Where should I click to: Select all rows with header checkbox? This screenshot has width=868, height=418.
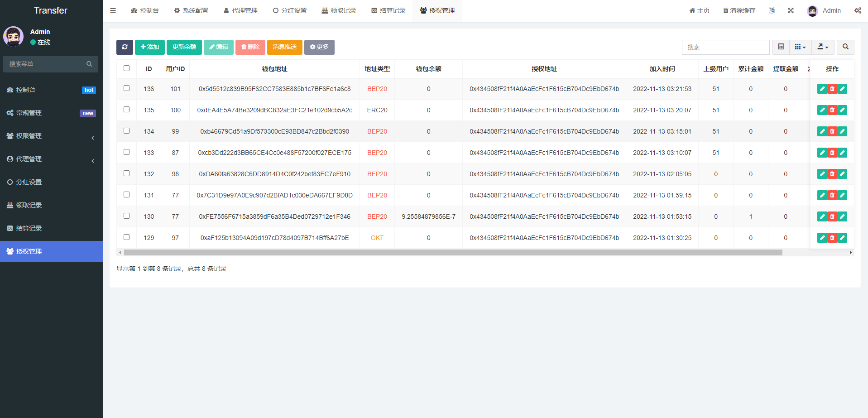tap(126, 68)
